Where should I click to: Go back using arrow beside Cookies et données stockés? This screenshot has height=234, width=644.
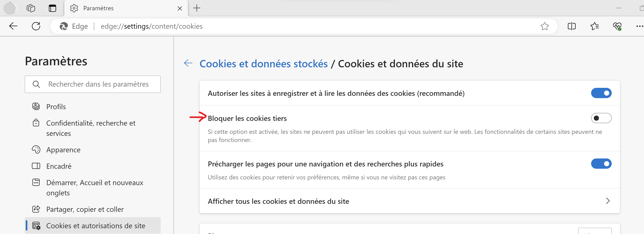pyautogui.click(x=188, y=63)
